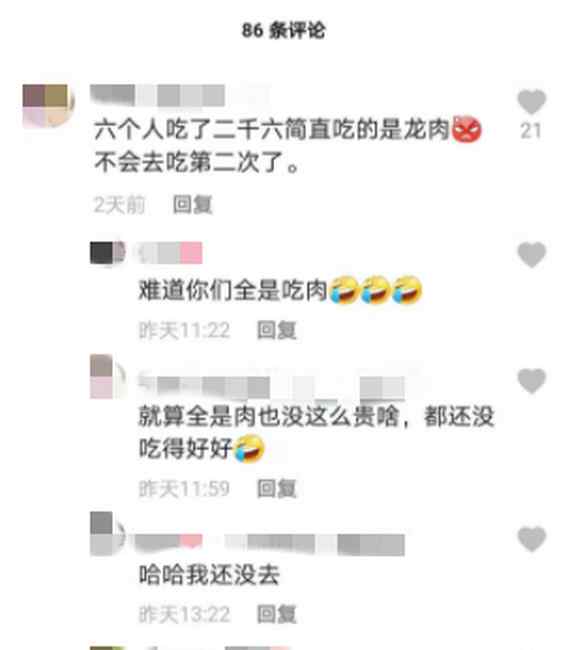Click the 21 like count

click(531, 131)
